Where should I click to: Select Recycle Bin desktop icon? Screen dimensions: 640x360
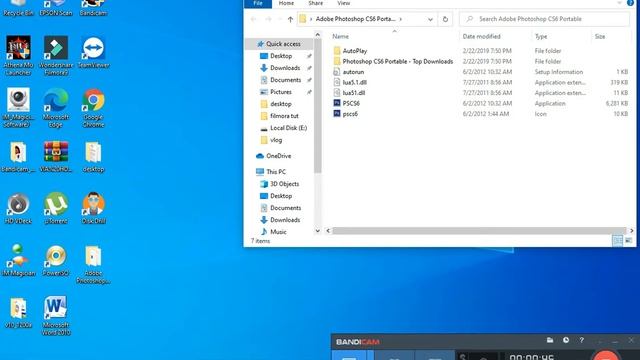[x=18, y=8]
